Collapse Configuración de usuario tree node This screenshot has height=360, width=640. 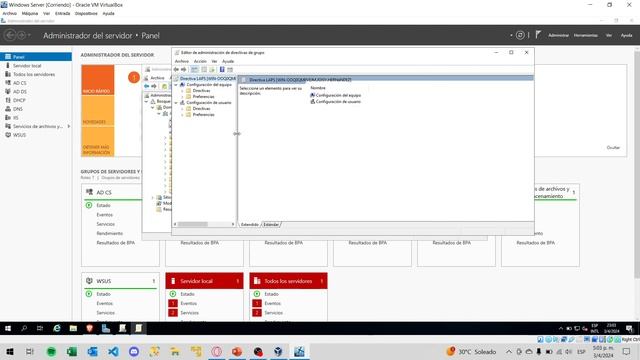point(176,103)
